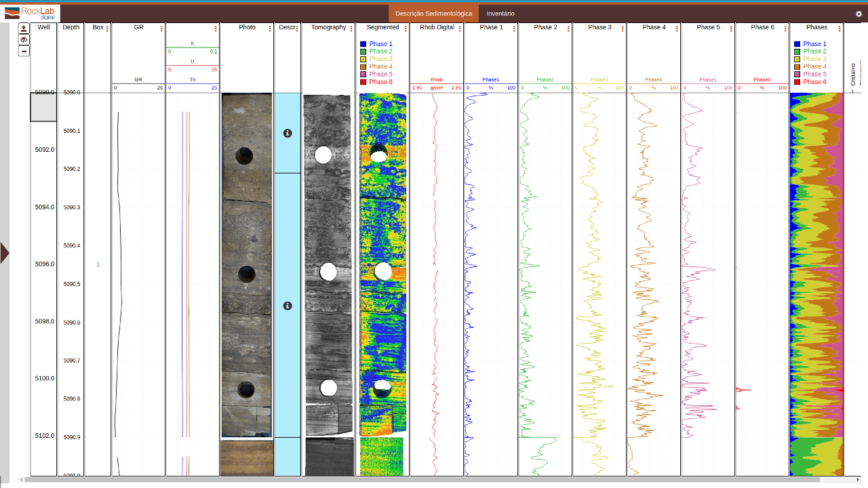Open the Tomography track options menu

(x=351, y=28)
